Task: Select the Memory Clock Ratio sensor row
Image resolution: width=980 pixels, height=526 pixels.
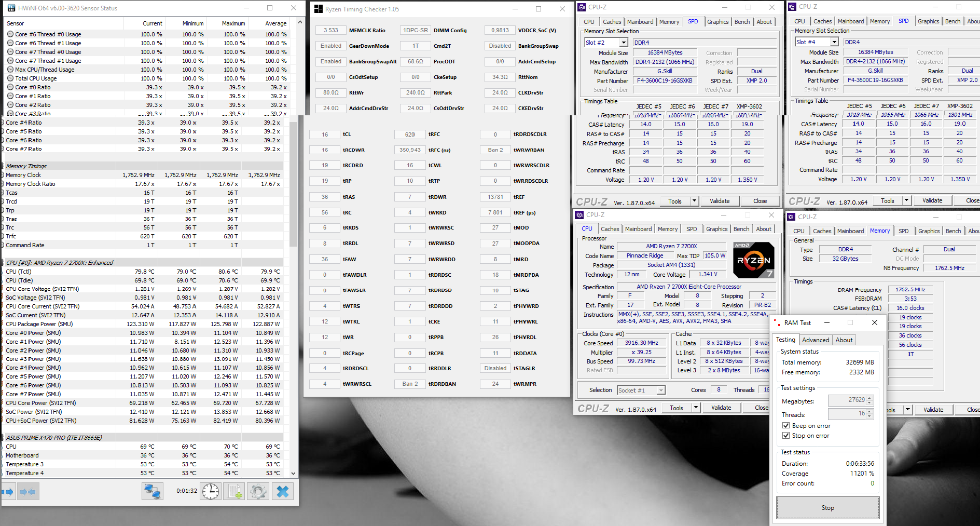Action: tap(143, 184)
